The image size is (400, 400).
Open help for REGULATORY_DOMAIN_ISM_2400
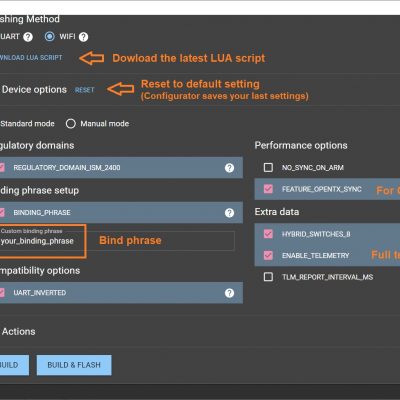tap(229, 168)
